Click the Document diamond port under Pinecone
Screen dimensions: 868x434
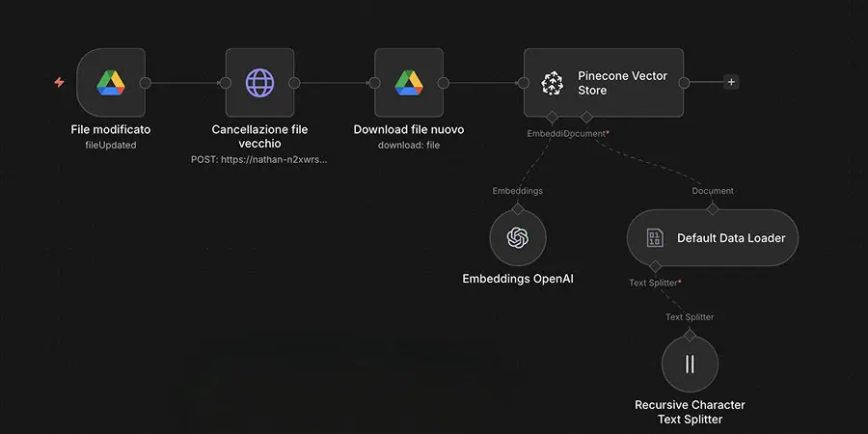[x=586, y=117]
